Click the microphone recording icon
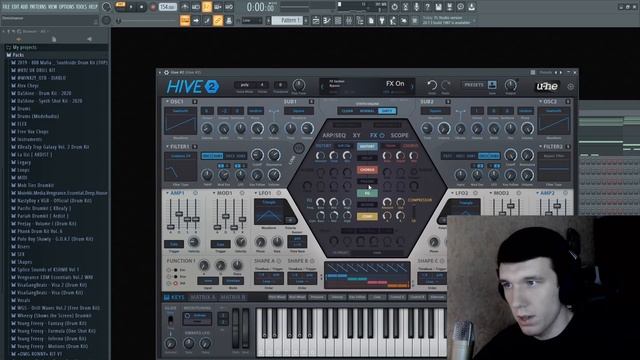The image size is (640, 360). click(416, 7)
